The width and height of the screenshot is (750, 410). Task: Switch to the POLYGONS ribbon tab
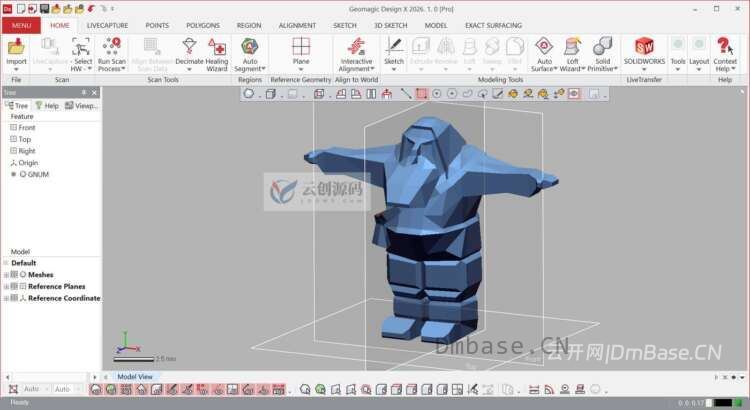click(203, 25)
